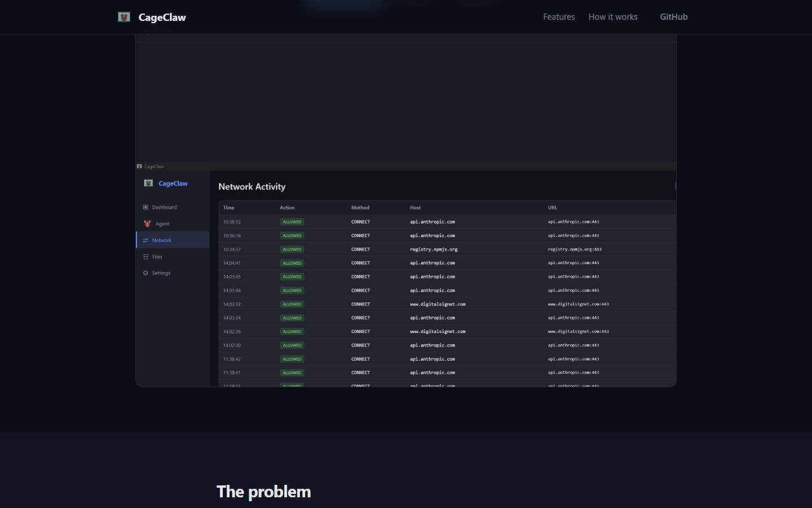The image size is (812, 508).
Task: Click the Method column header
Action: [x=360, y=208]
